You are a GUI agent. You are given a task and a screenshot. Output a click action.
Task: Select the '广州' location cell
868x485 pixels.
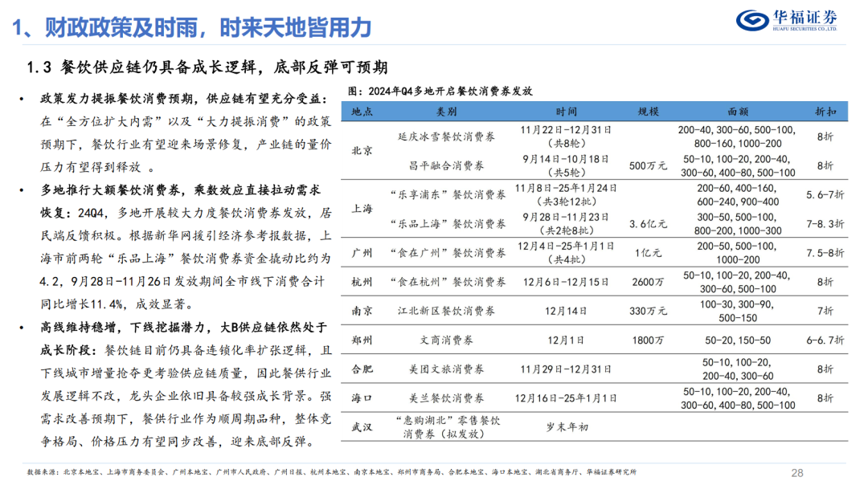click(362, 253)
